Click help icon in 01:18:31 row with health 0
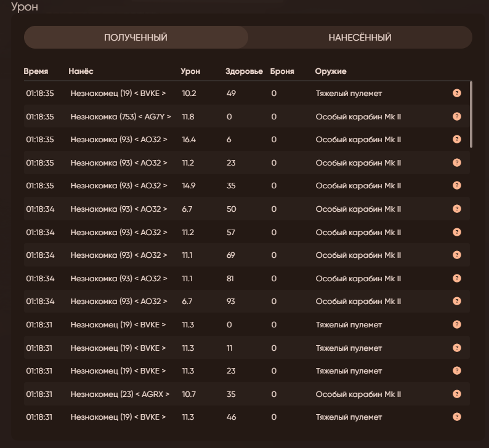 pyautogui.click(x=457, y=324)
